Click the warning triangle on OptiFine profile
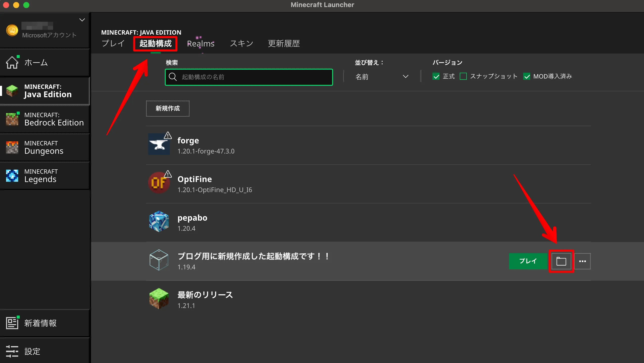This screenshot has width=644, height=363. coord(168,174)
